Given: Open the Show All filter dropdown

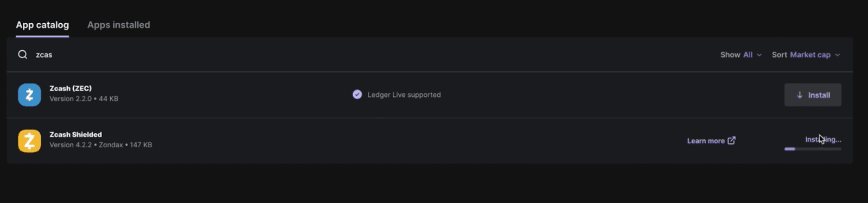Looking at the screenshot, I should [x=741, y=55].
